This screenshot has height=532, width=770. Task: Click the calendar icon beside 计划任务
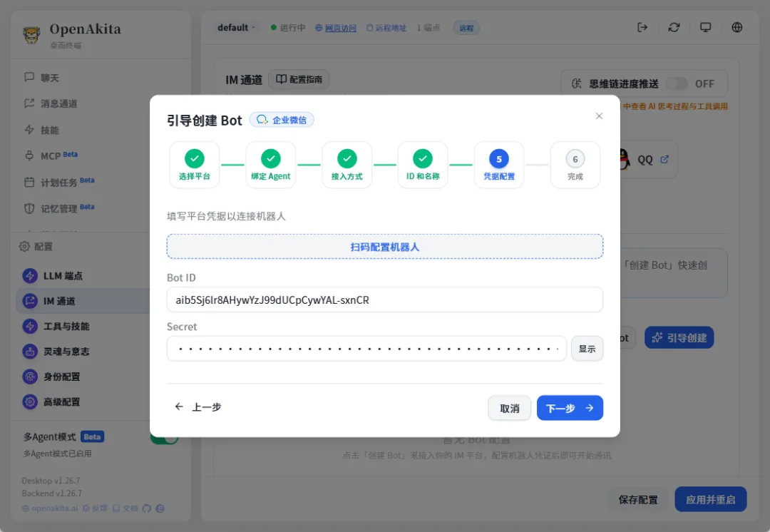[x=29, y=182]
